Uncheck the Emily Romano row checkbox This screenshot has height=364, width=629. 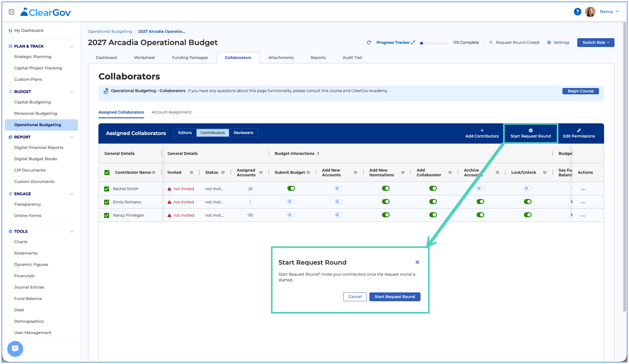pos(107,202)
